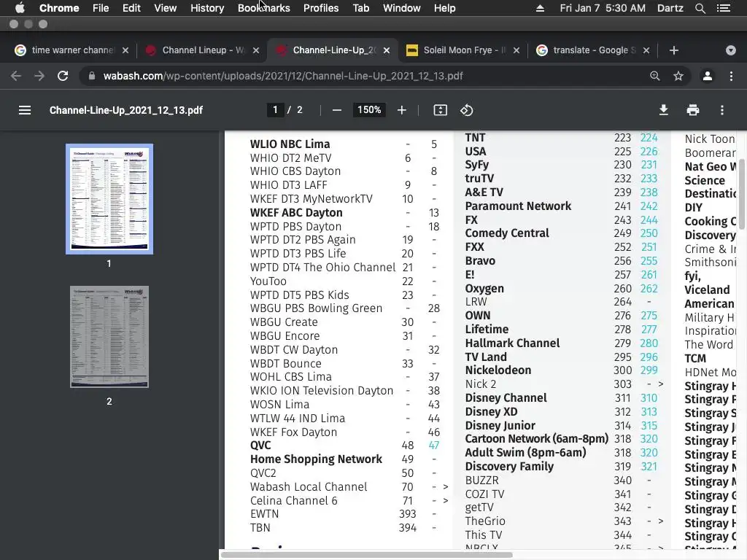The width and height of the screenshot is (747, 560).
Task: Click the Home Shopping Network entry
Action: coord(316,459)
